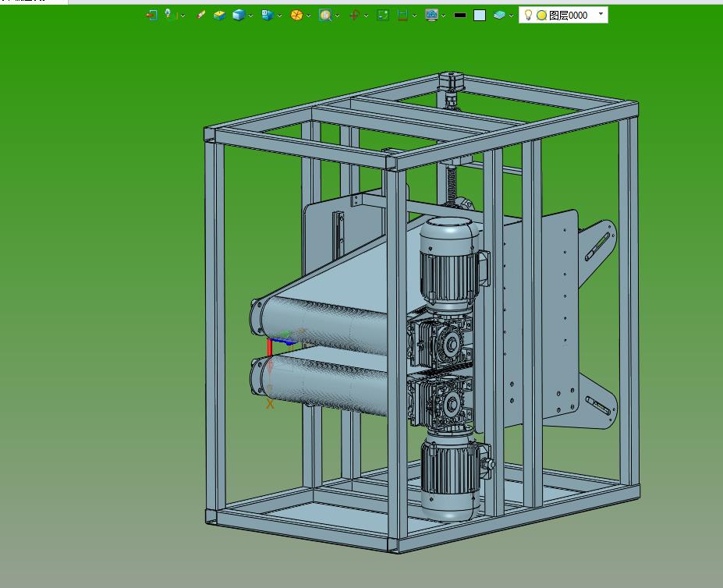
Task: Click the monitor display settings icon
Action: click(431, 16)
